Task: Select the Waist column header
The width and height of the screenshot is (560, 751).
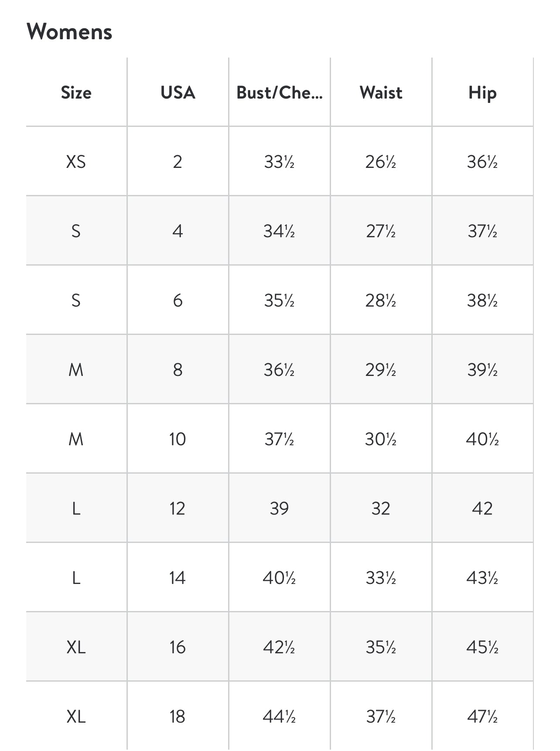Action: (x=381, y=92)
